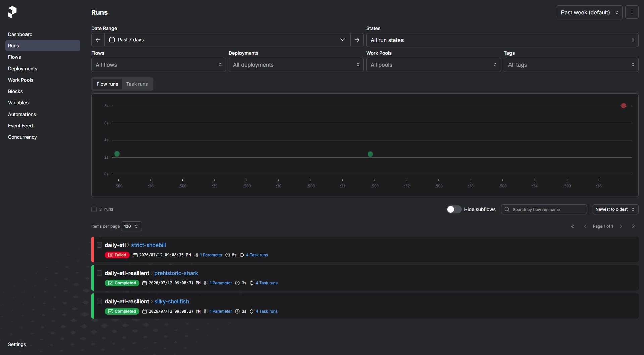Open the silky-shellfish flow run link
644x355 pixels.
[172, 301]
